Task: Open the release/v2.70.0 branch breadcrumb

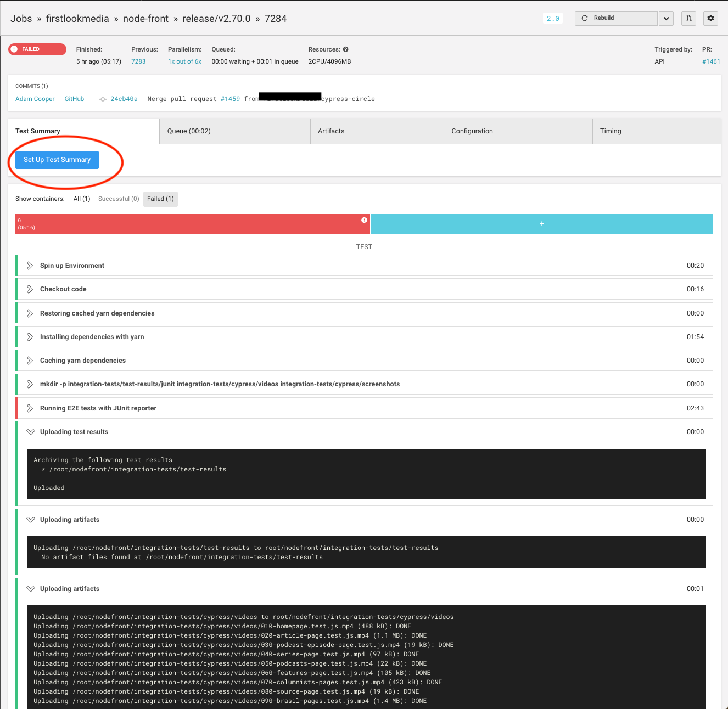Action: [x=216, y=19]
